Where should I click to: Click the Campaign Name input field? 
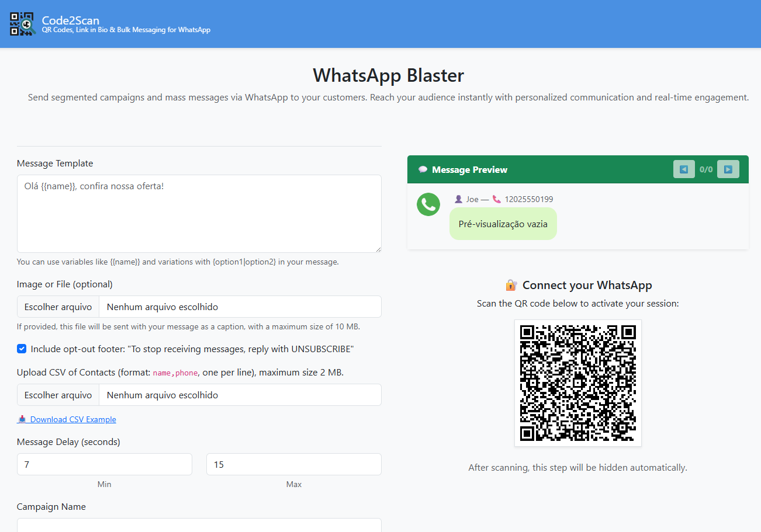coord(199,524)
